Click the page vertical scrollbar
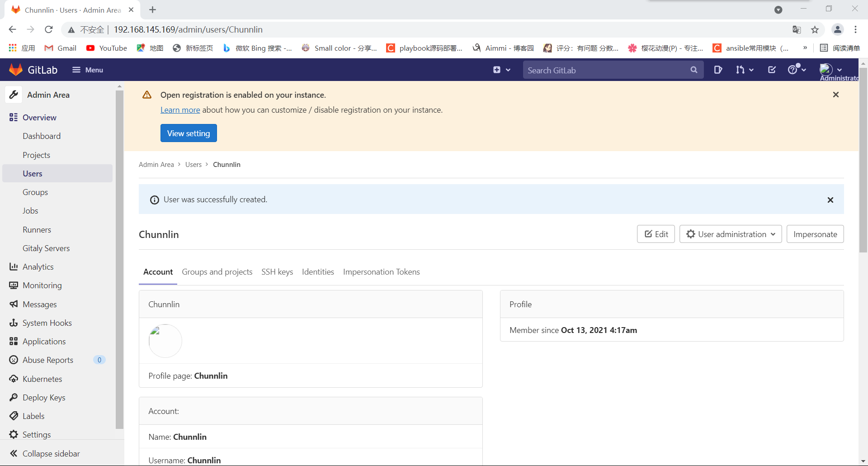This screenshot has width=868, height=466. 863,161
